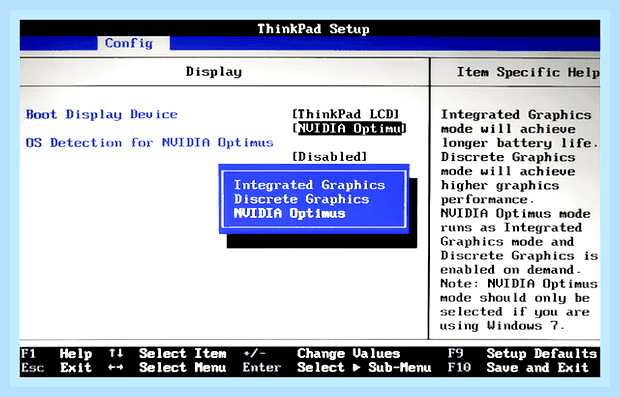Click F1 Help in footer
Viewport: 620px width, 397px height.
(x=57, y=353)
